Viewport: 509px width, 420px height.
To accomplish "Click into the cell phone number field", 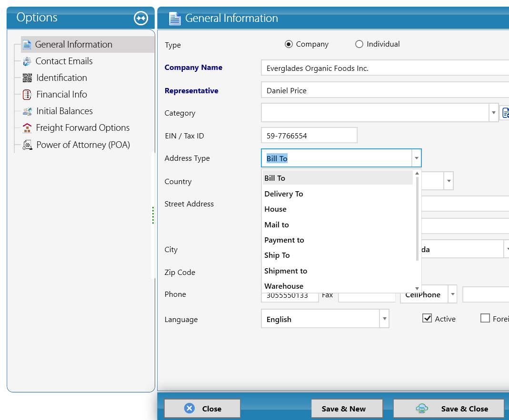I will point(486,294).
